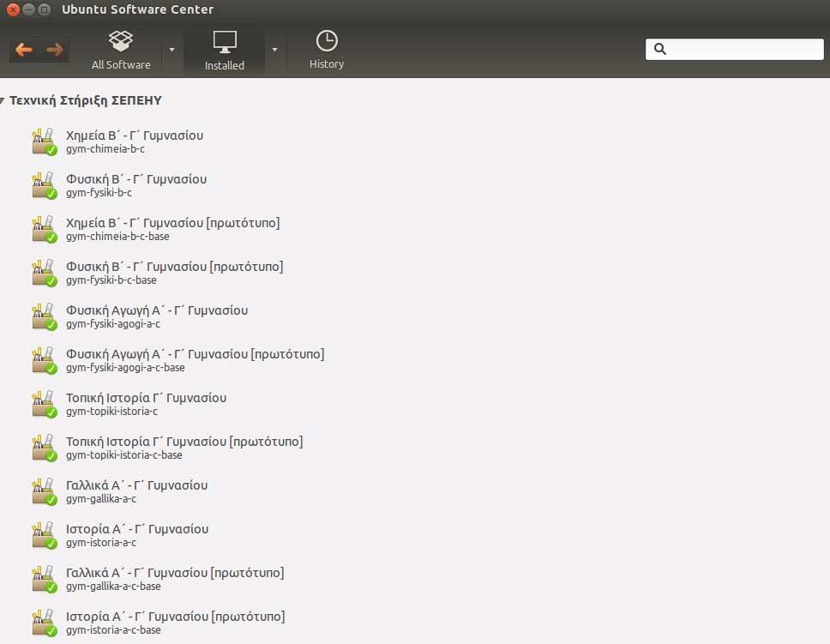
Task: Expand the All Software dropdown arrow
Action: pos(171,50)
